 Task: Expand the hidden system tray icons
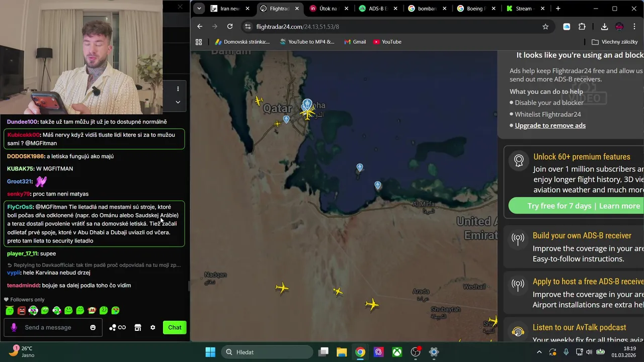[x=539, y=352]
